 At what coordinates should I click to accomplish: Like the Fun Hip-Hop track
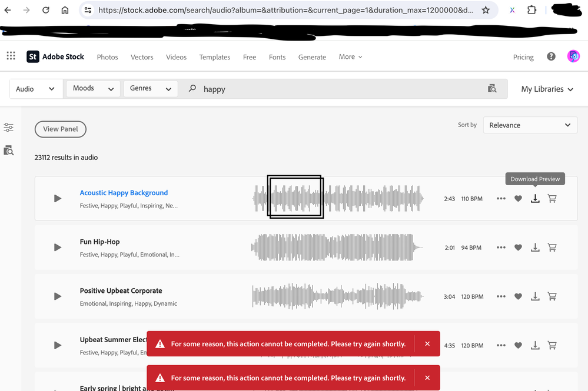click(x=518, y=248)
